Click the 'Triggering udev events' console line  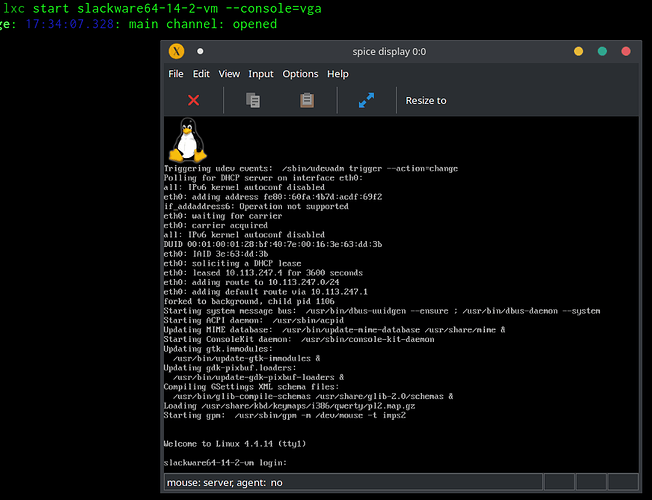(311, 168)
